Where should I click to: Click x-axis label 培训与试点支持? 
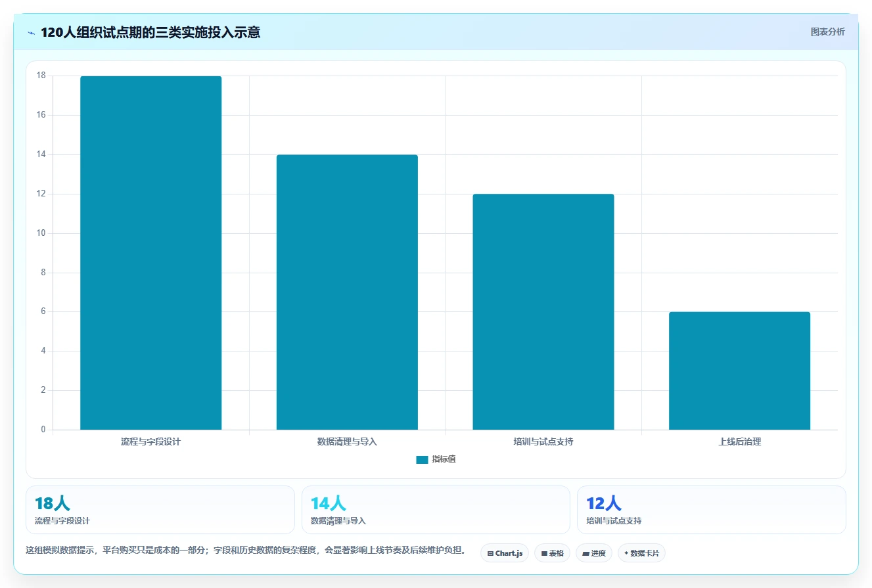click(x=543, y=441)
